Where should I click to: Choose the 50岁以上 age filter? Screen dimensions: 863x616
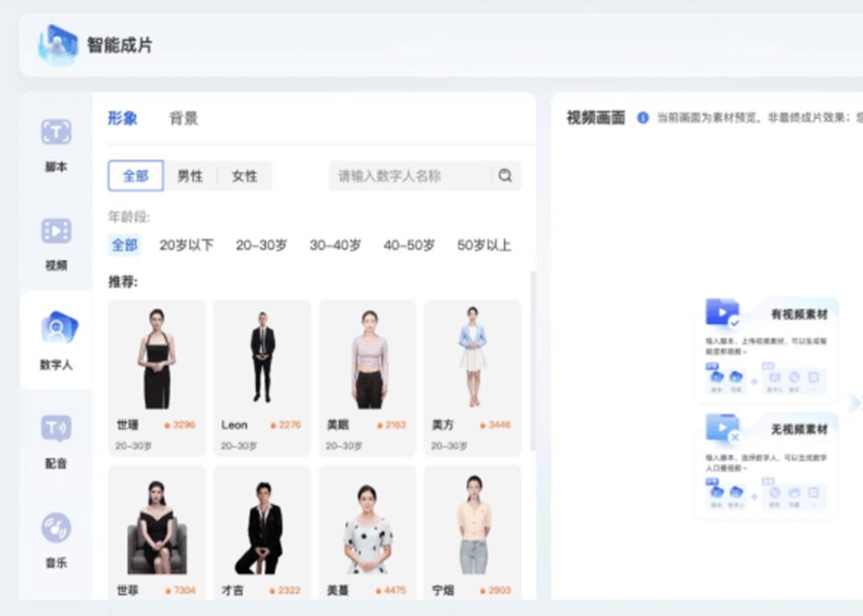click(483, 245)
